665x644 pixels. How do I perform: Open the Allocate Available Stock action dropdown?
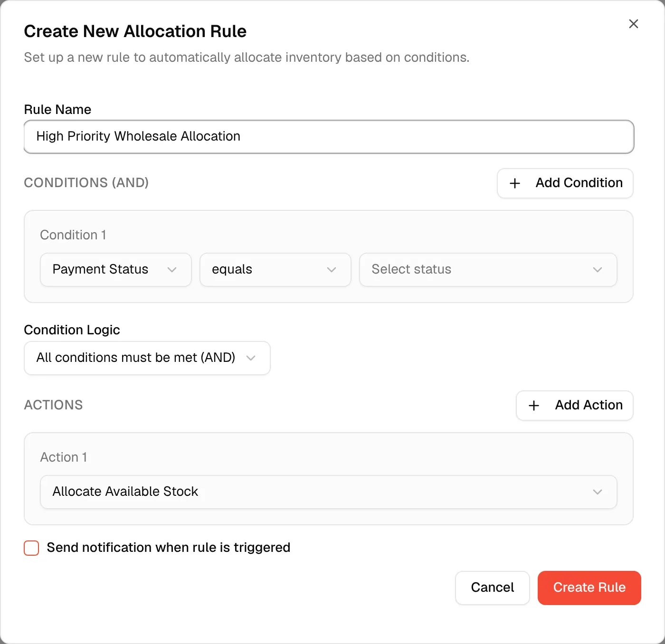tap(329, 492)
